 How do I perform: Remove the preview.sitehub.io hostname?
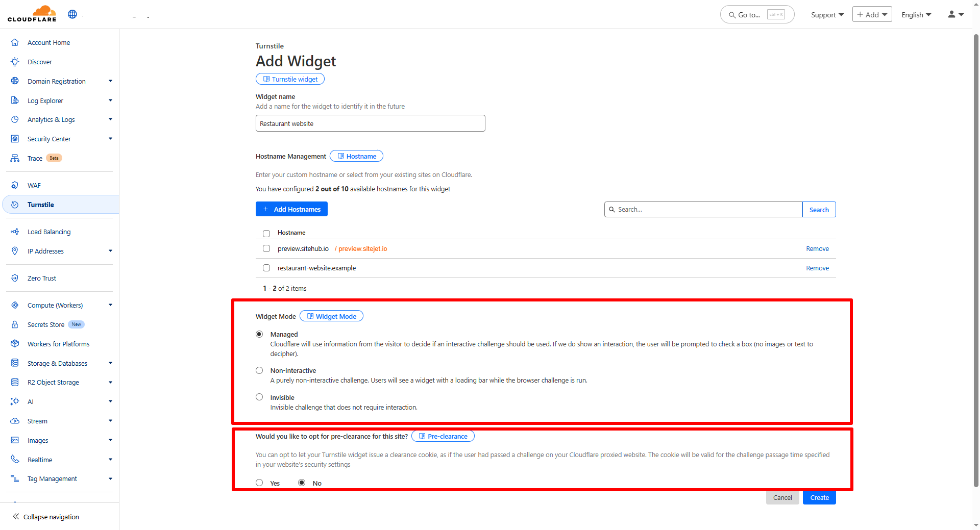tap(817, 248)
